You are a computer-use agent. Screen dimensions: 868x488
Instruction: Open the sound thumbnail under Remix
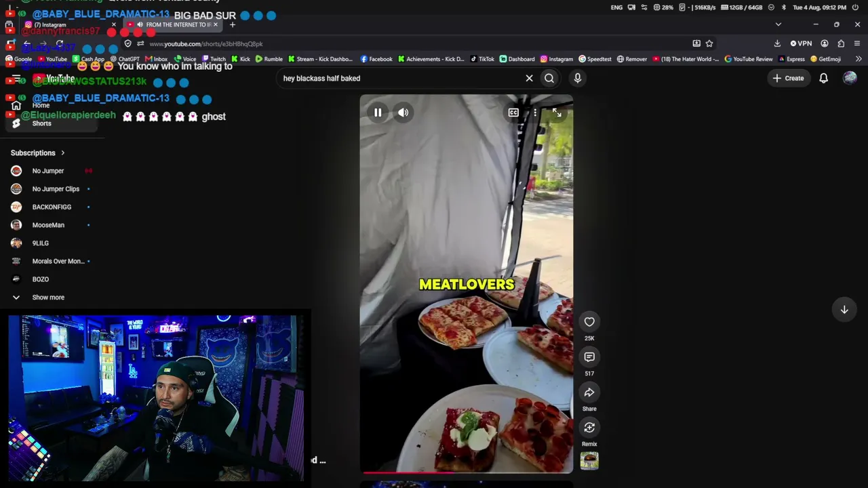589,461
